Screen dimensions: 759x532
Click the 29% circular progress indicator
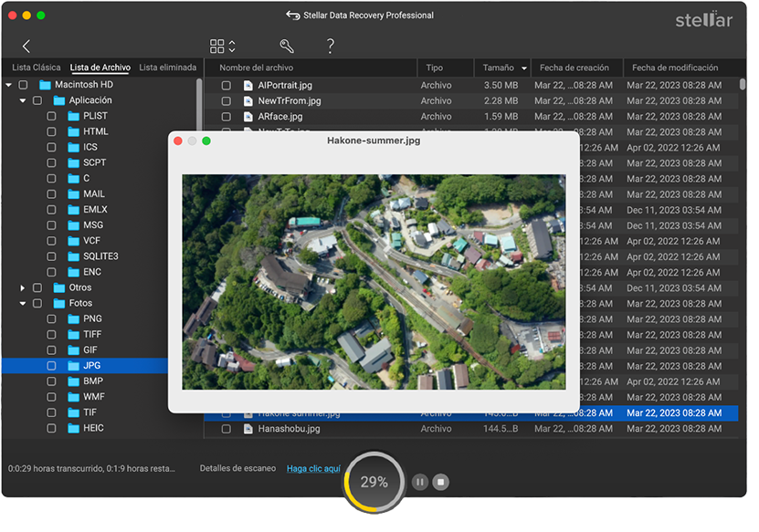(x=374, y=482)
